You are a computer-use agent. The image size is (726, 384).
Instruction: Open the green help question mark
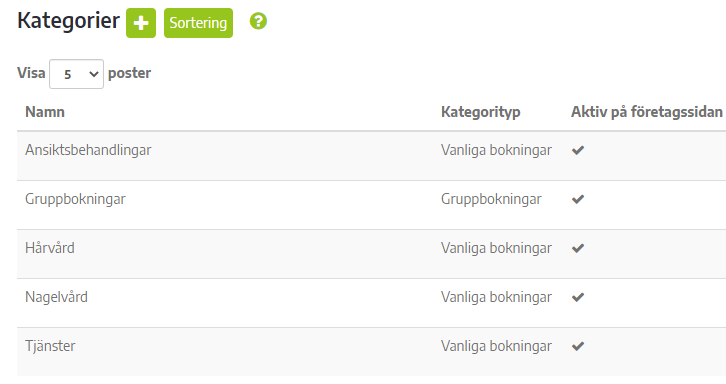pos(258,21)
